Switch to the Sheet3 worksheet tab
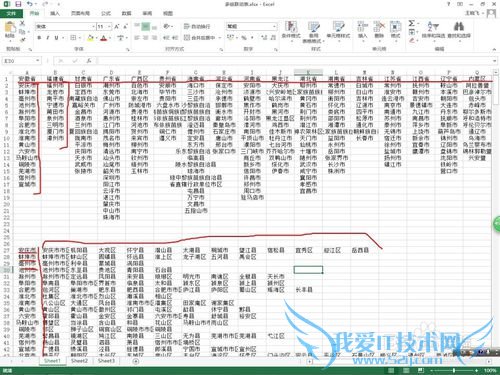This screenshot has width=500, height=375. 106,361
